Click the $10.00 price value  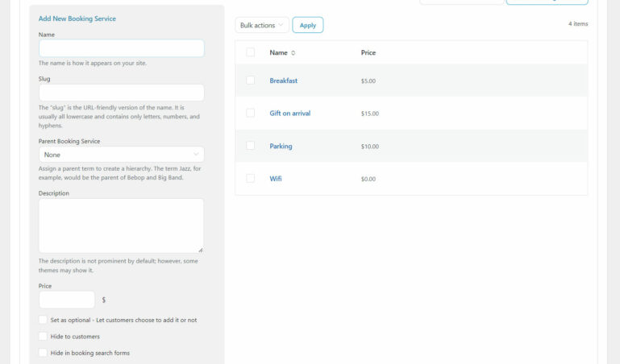click(x=370, y=147)
